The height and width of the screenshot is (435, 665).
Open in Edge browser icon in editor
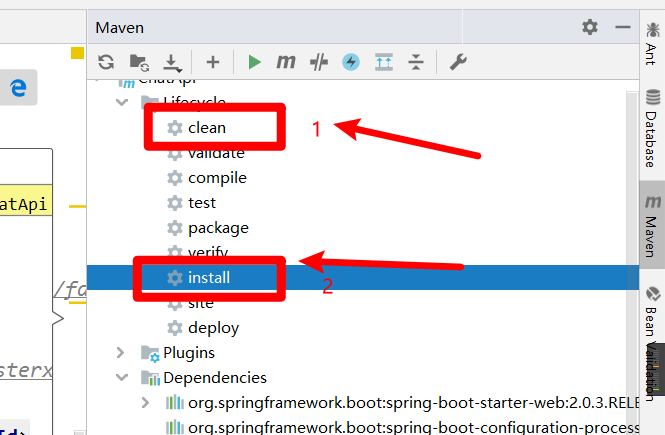click(x=18, y=88)
